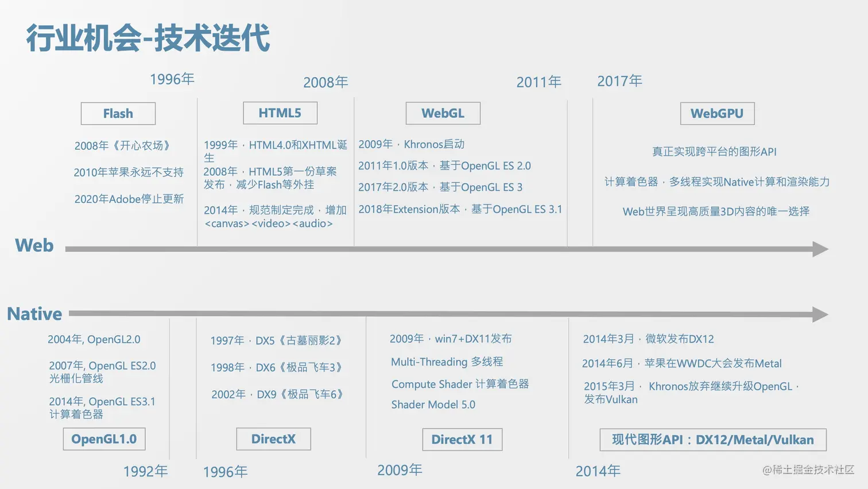Image resolution: width=868 pixels, height=489 pixels.
Task: Click the 2009年 marker below DirectX 11
Action: [x=400, y=470]
